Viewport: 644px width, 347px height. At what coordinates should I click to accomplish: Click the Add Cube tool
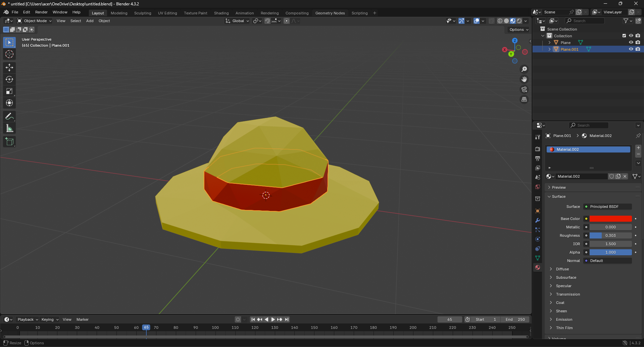pyautogui.click(x=9, y=142)
